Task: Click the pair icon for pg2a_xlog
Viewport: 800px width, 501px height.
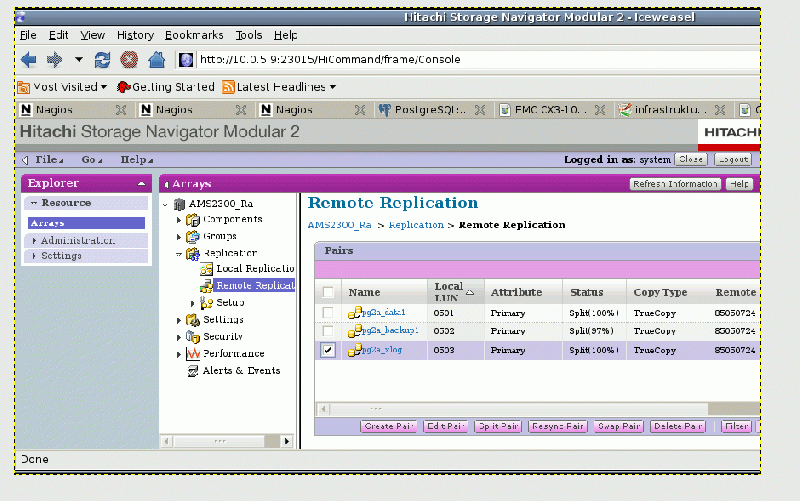Action: (x=355, y=350)
